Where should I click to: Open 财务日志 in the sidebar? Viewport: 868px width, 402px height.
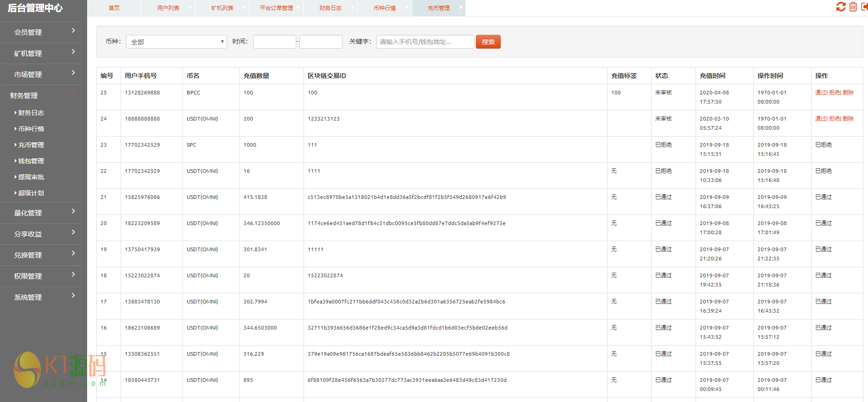[x=31, y=113]
